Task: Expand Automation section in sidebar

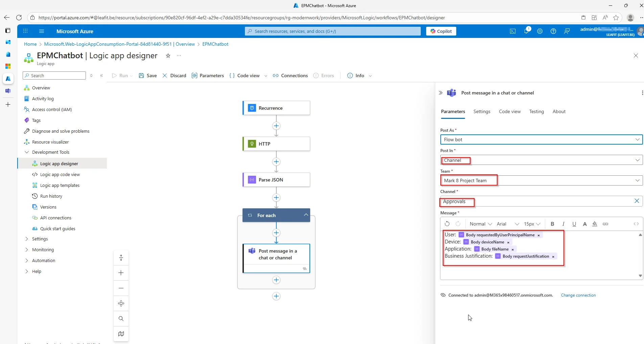Action: [27, 260]
